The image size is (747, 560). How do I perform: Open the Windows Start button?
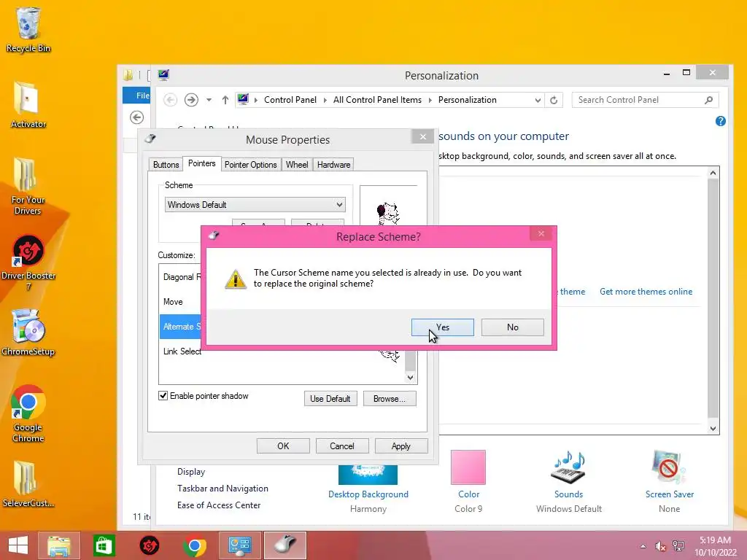(x=18, y=545)
